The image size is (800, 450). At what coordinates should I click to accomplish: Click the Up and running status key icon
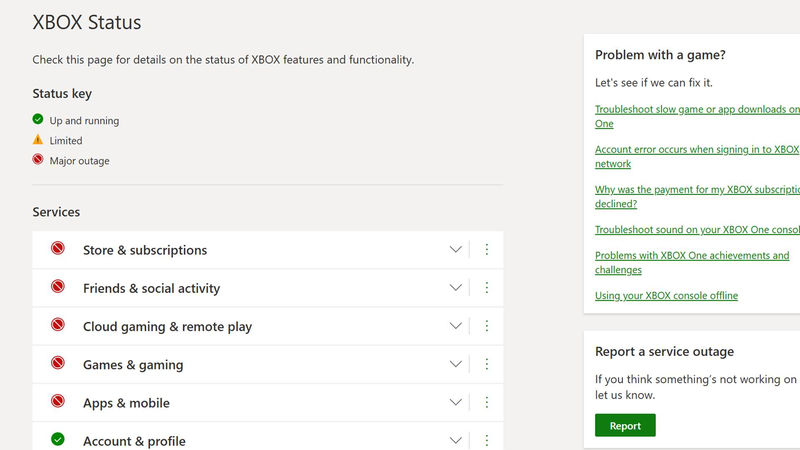38,119
